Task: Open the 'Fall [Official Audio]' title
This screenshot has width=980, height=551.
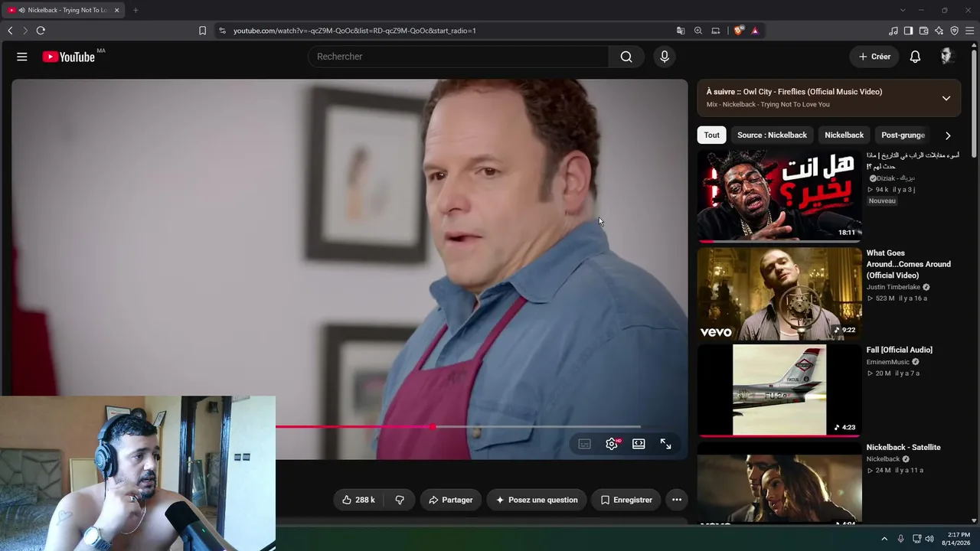Action: (x=900, y=350)
